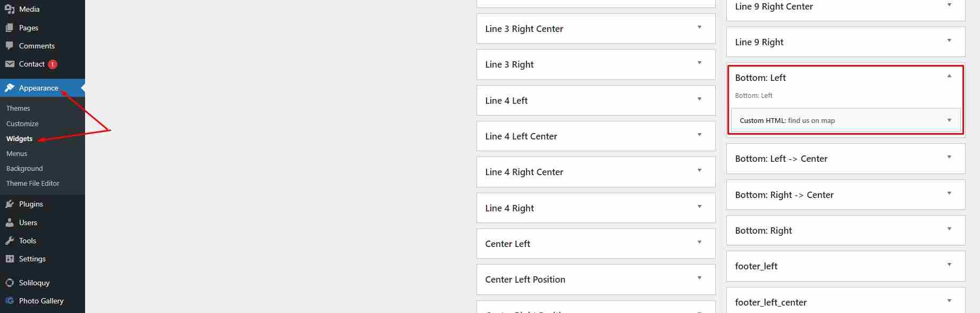This screenshot has height=313, width=980.
Task: Open the Themes submenu item
Action: click(x=18, y=108)
